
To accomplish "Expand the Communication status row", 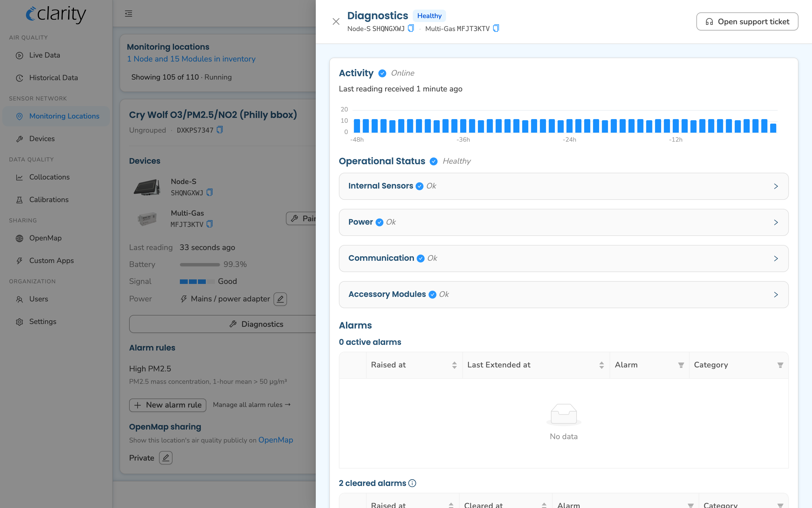I will click(564, 258).
